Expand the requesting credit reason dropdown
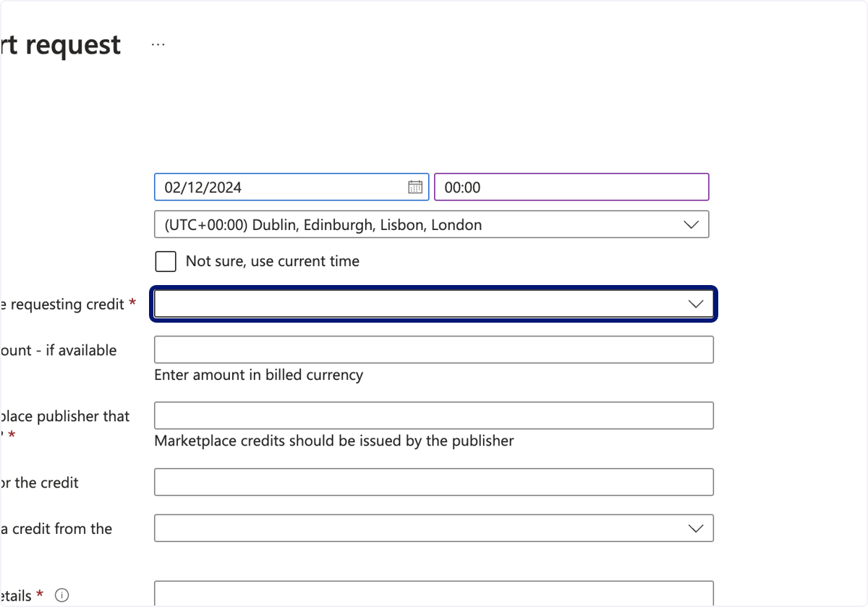 (x=434, y=304)
